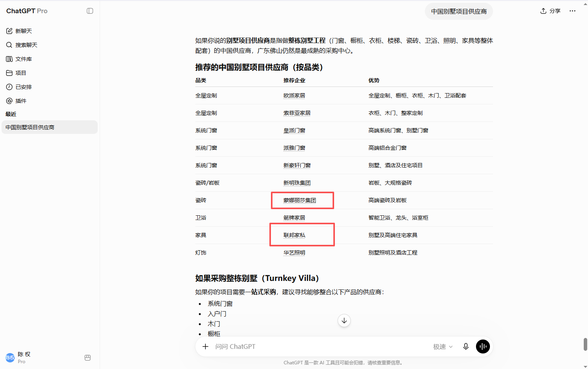Open the 箭牌家居 link

[x=294, y=218]
